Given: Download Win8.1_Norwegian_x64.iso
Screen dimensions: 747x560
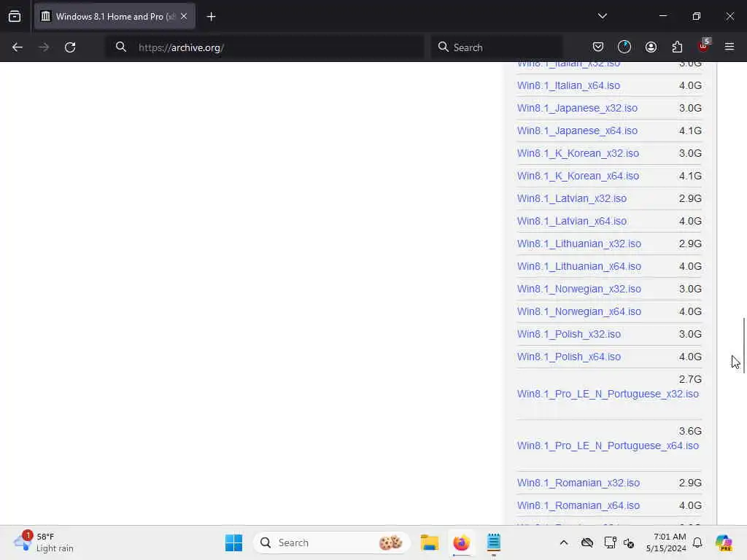Looking at the screenshot, I should [578, 312].
